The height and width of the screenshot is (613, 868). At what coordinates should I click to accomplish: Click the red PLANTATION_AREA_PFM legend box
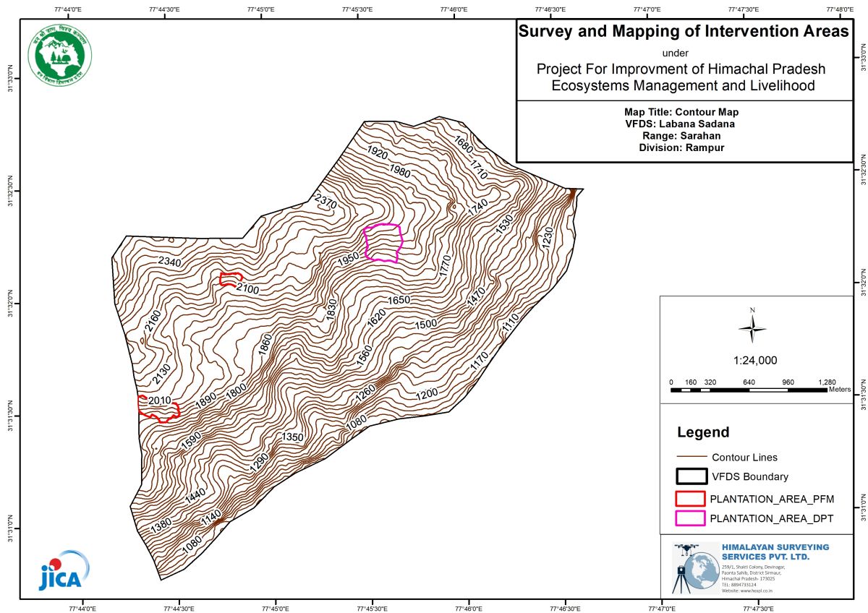[x=691, y=498]
